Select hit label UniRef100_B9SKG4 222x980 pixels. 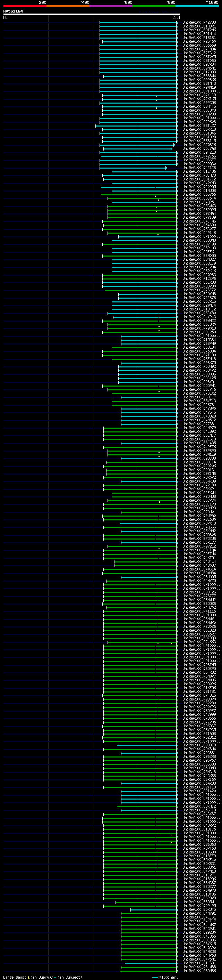[x=199, y=64]
